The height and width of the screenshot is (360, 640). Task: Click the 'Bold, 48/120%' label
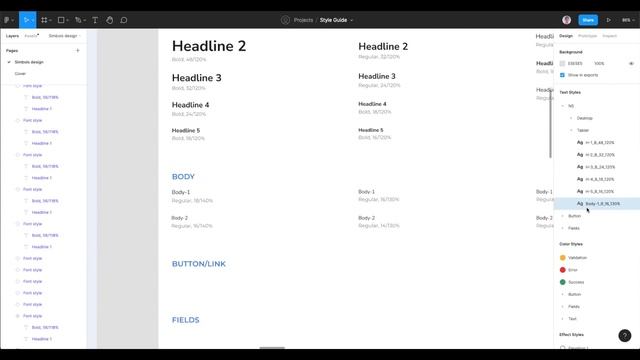click(x=189, y=60)
